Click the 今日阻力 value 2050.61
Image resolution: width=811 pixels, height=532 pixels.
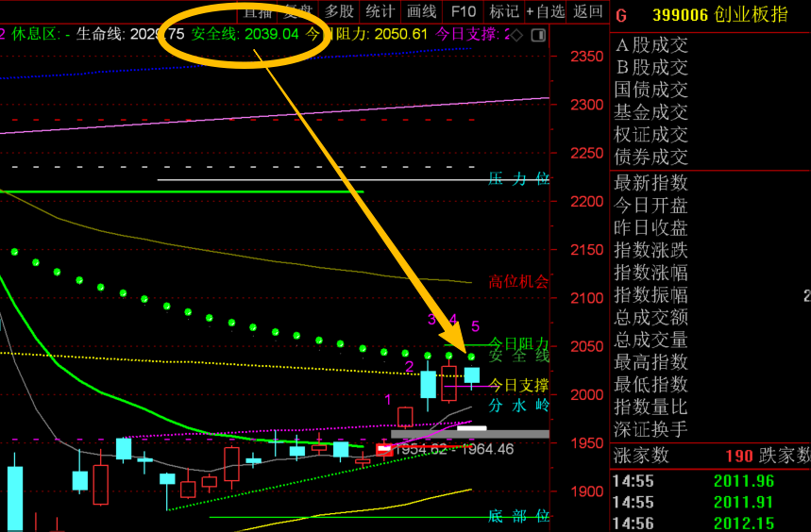pos(401,34)
